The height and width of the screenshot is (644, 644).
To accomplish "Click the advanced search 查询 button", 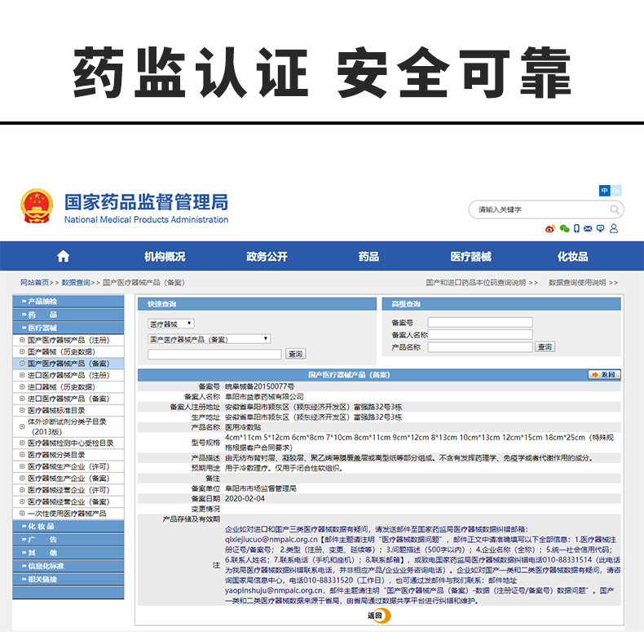I will point(545,347).
